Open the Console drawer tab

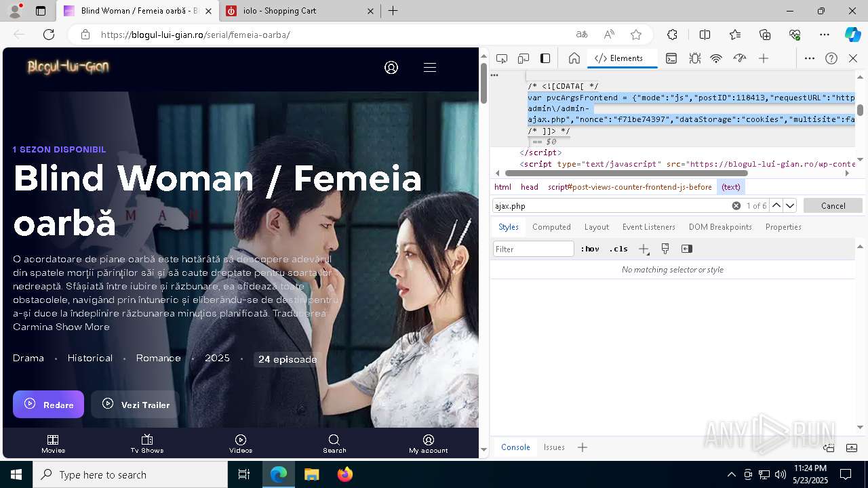click(x=515, y=447)
